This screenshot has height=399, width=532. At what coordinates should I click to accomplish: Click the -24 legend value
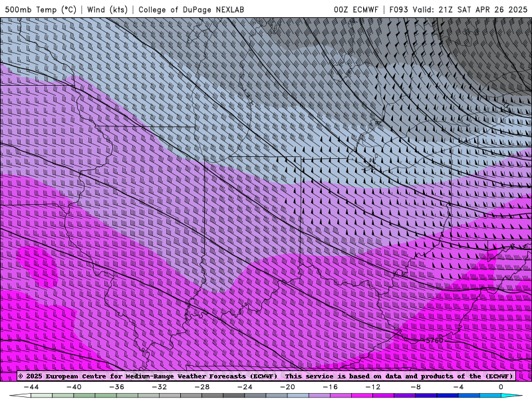245,387
